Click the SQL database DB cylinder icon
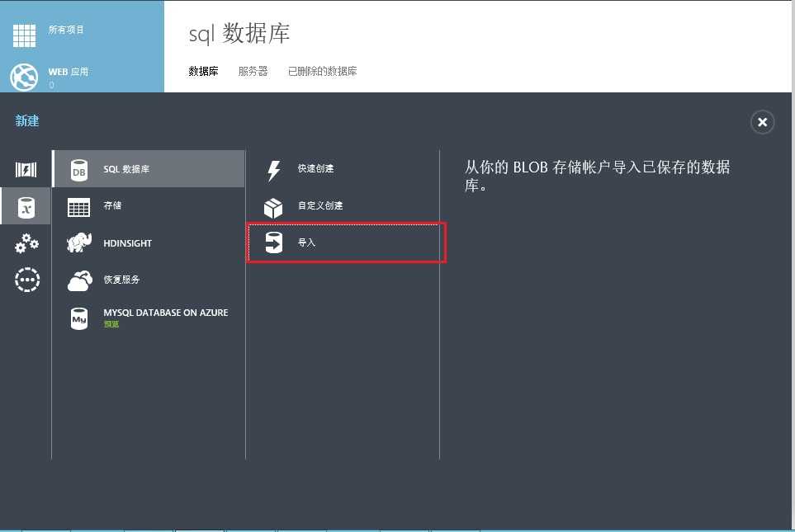Viewport: 795px width, 532px height. point(79,170)
